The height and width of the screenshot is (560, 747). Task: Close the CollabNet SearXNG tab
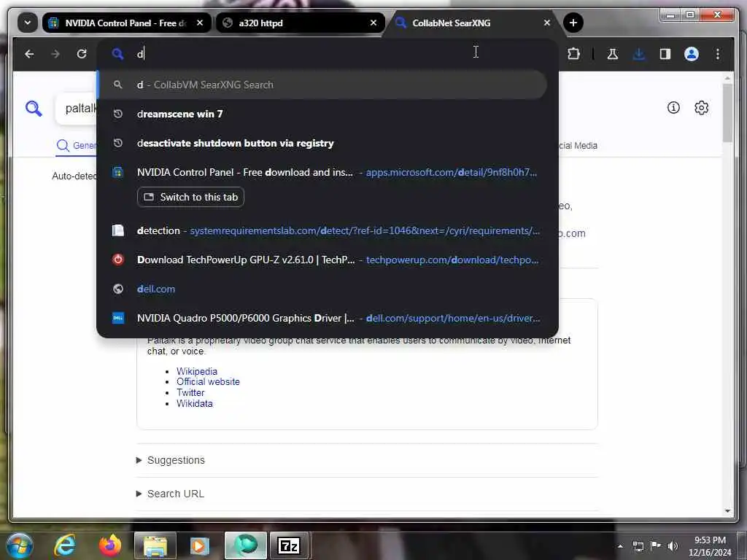(547, 23)
